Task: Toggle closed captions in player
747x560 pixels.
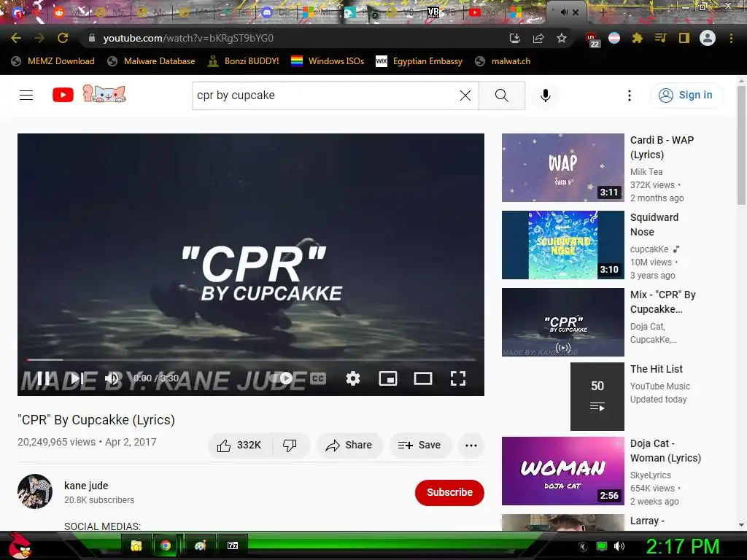Action: tap(318, 378)
